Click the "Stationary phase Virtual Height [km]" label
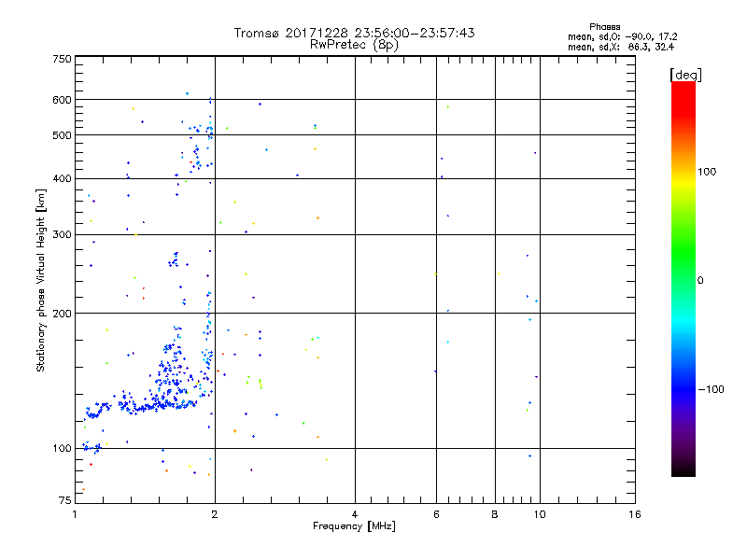Viewport: 747px width, 560px height. (x=41, y=281)
